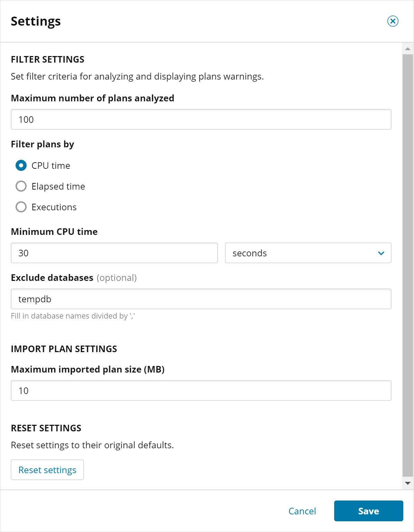Edit the Maximum imported plan size field
This screenshot has height=532, width=414.
[201, 391]
